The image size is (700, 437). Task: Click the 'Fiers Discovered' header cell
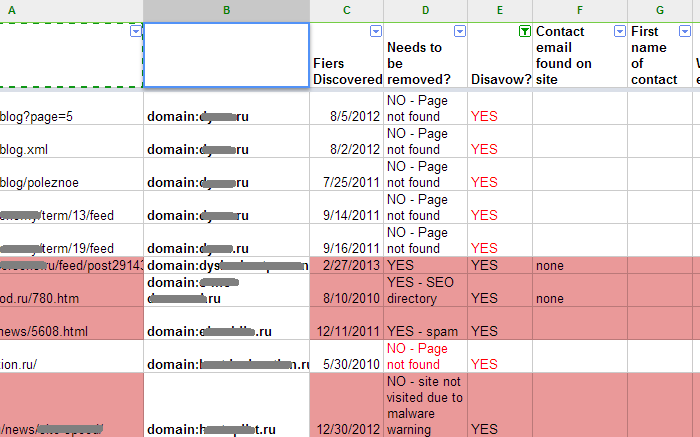[x=346, y=55]
